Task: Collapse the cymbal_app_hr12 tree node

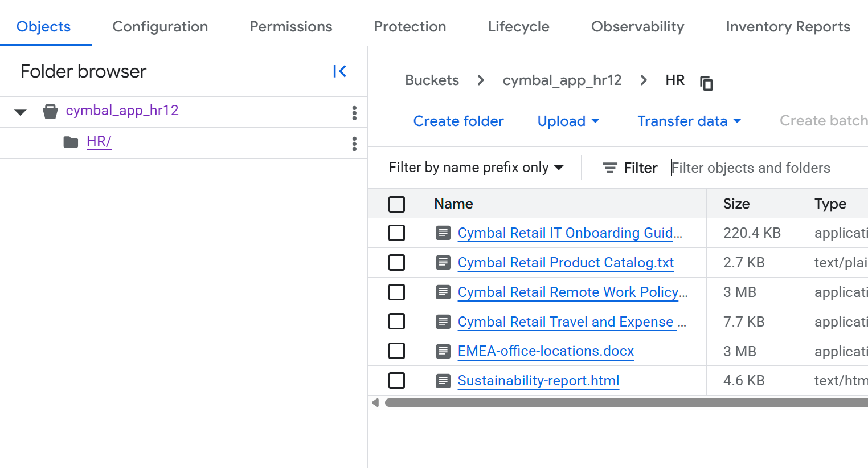Action: (x=21, y=112)
